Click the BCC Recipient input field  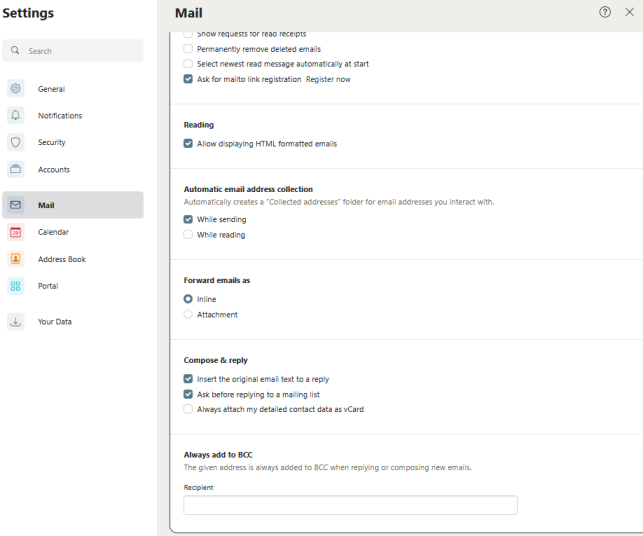(x=350, y=505)
